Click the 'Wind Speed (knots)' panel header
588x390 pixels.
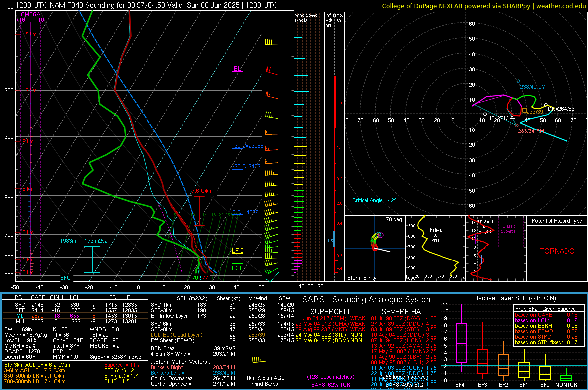(x=306, y=17)
